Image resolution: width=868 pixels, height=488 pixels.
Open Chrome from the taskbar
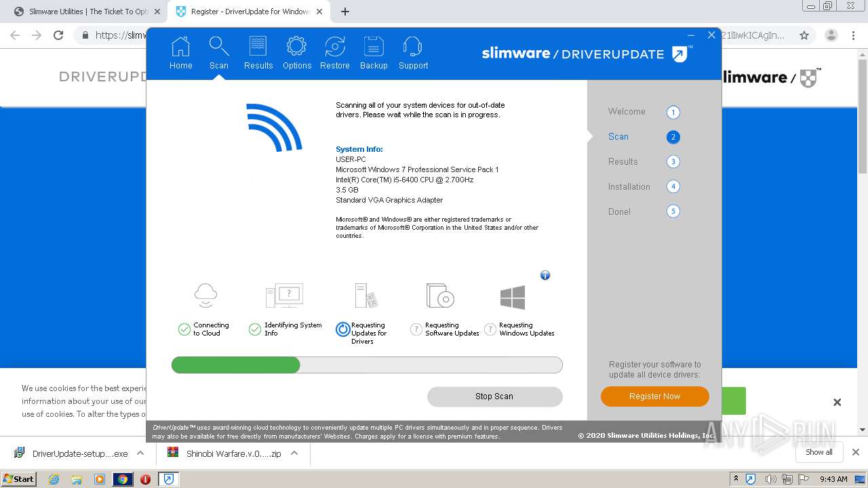(123, 479)
